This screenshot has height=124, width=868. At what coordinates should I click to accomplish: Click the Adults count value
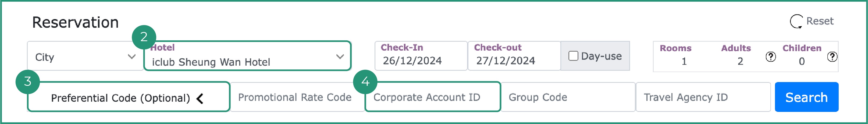pyautogui.click(x=740, y=61)
